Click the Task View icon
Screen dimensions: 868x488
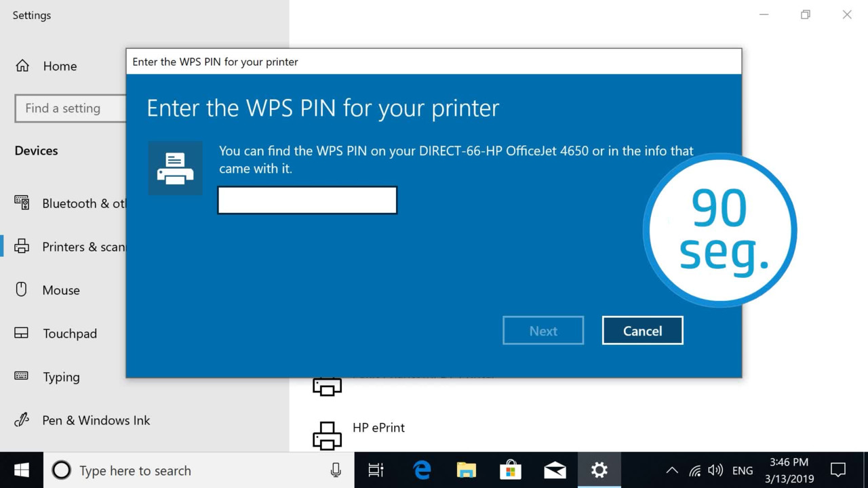click(x=376, y=470)
